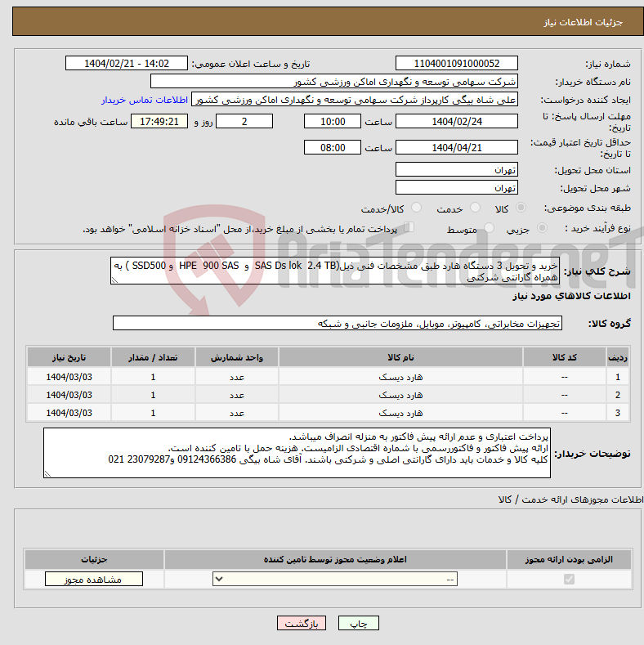Screen dimensions: 644x645
Task: Click the چاپ print button
Action: coord(358,623)
